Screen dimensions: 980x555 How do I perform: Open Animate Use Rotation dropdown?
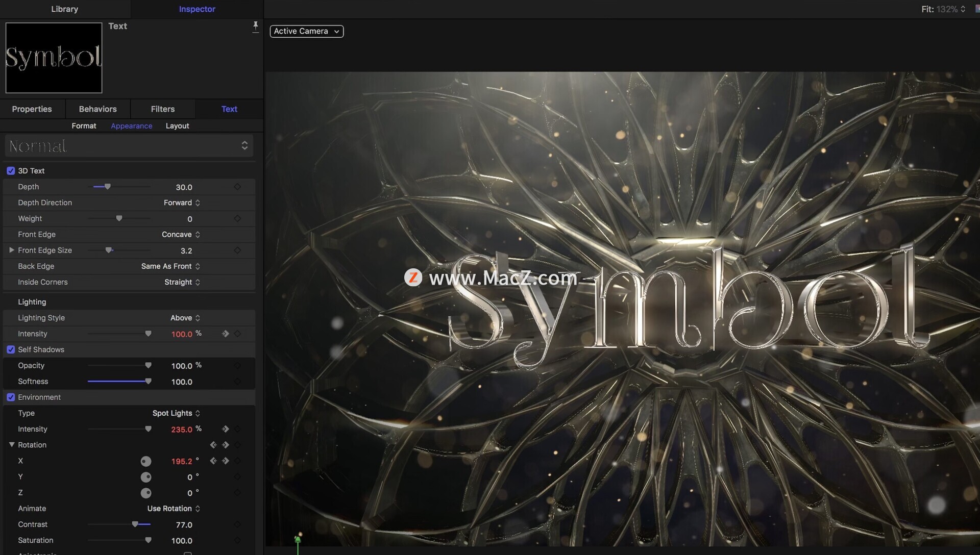(174, 508)
